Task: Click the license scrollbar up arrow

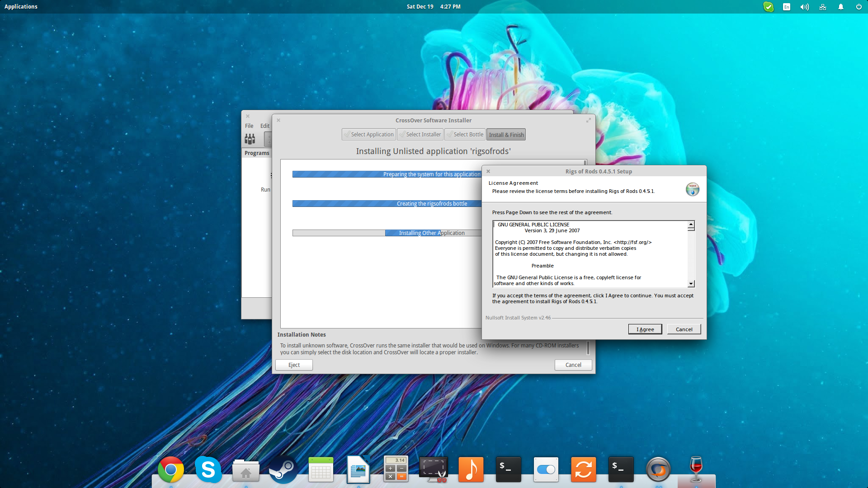Action: coord(691,225)
